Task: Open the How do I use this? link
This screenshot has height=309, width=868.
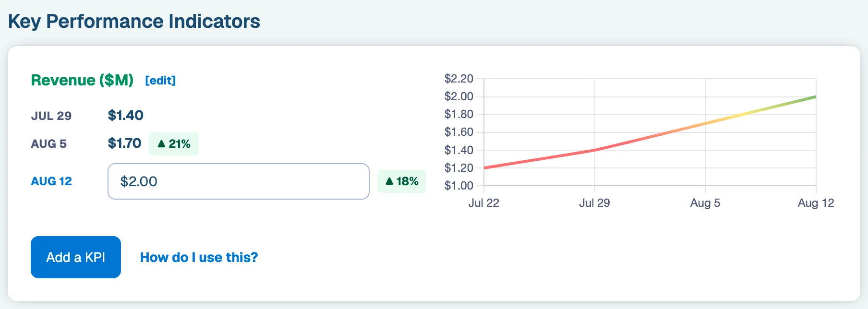Action: [199, 258]
